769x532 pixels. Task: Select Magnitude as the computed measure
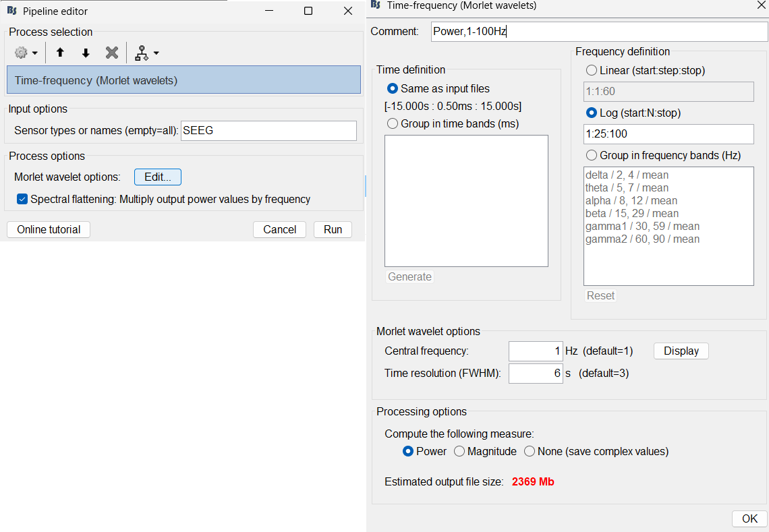[x=459, y=452]
